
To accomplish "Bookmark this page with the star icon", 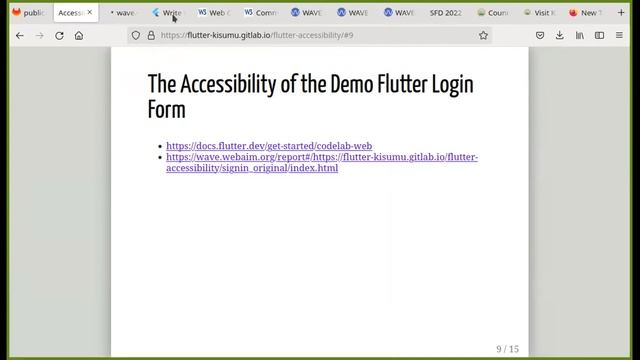I will click(x=483, y=36).
